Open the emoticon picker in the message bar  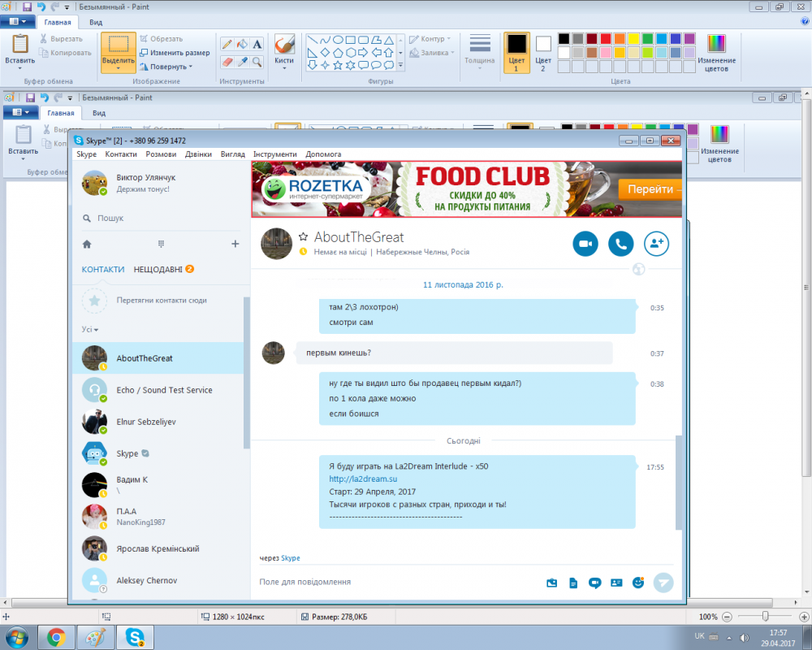(637, 582)
